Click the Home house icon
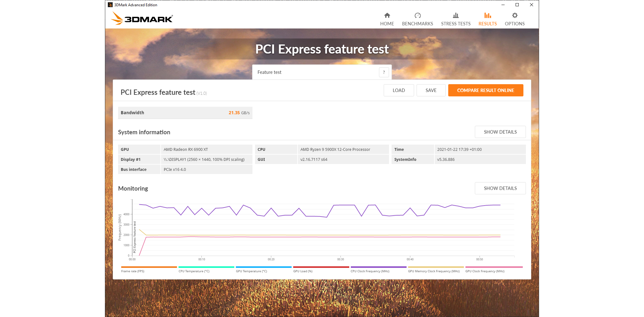This screenshot has width=644, height=317. (x=387, y=15)
